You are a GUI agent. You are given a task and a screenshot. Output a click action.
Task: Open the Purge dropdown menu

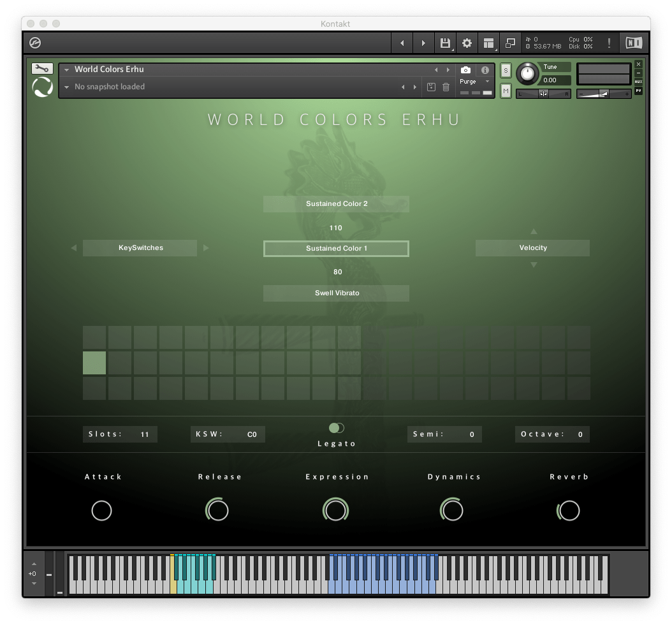tap(474, 82)
